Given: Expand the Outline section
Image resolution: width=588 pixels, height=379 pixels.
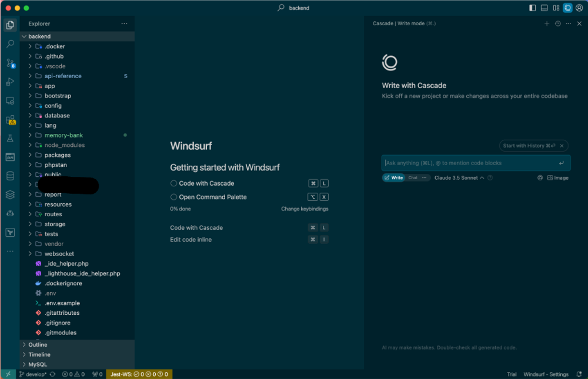Looking at the screenshot, I should coord(77,344).
